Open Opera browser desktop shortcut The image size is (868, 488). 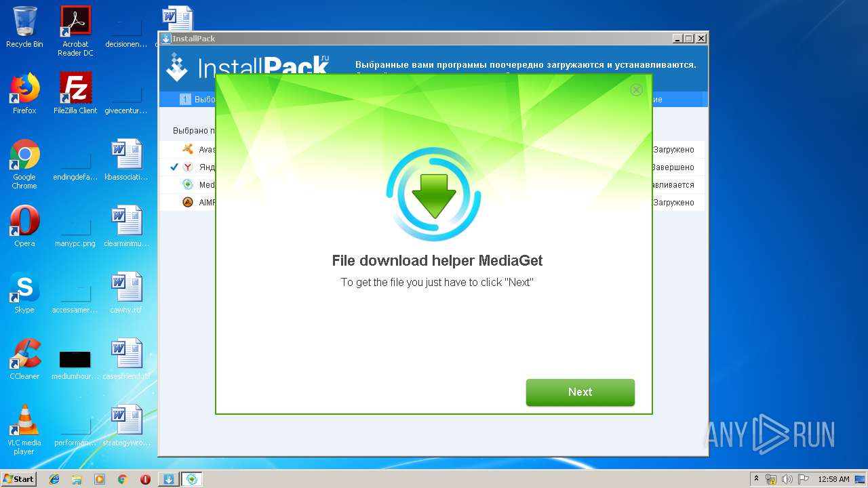coord(24,226)
